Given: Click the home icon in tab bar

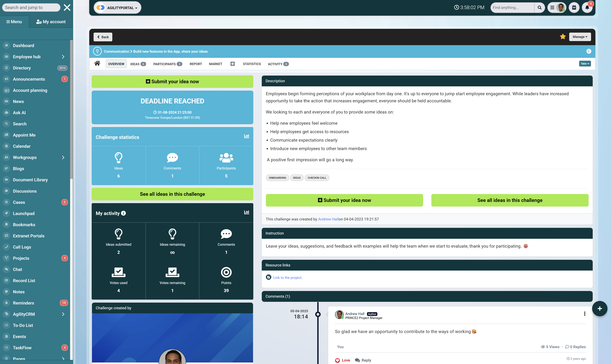Looking at the screenshot, I should tap(97, 64).
